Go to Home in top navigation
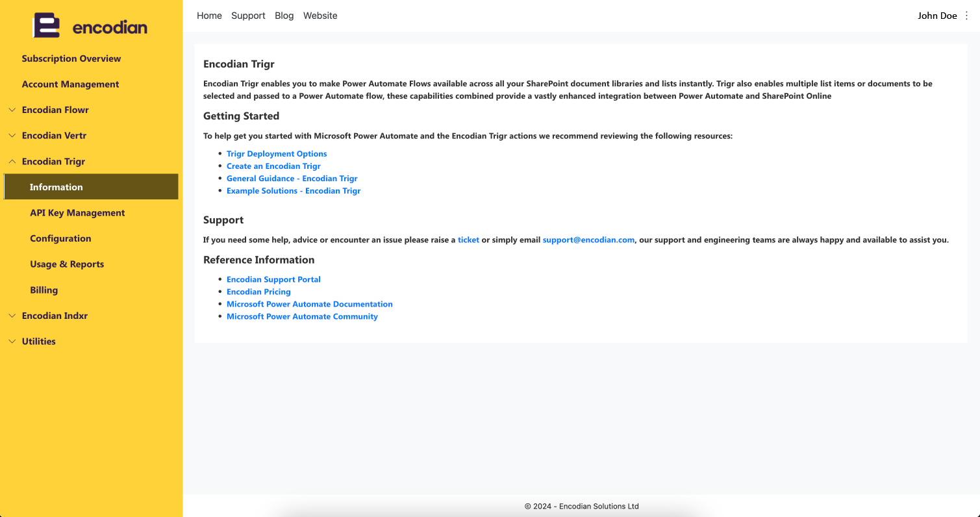 pos(209,16)
